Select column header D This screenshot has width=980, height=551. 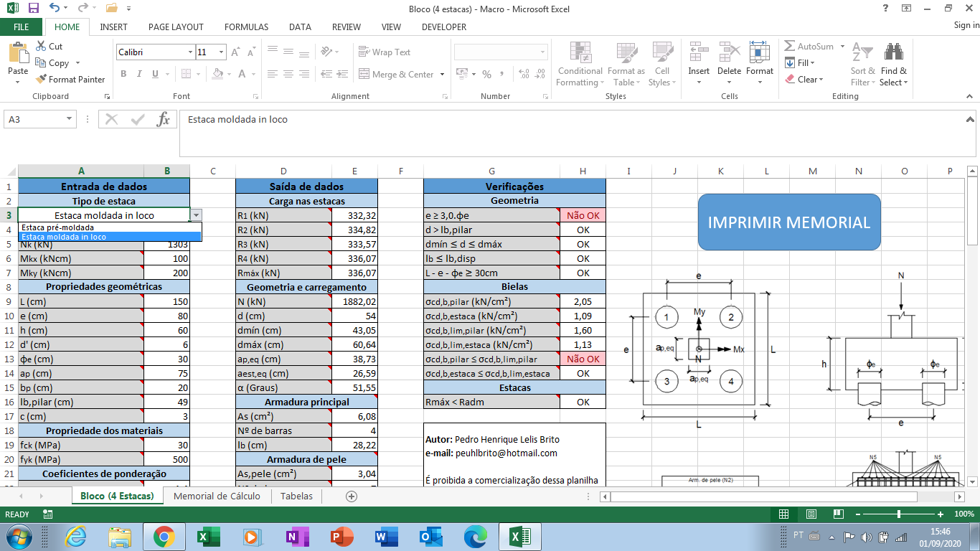[x=284, y=171]
